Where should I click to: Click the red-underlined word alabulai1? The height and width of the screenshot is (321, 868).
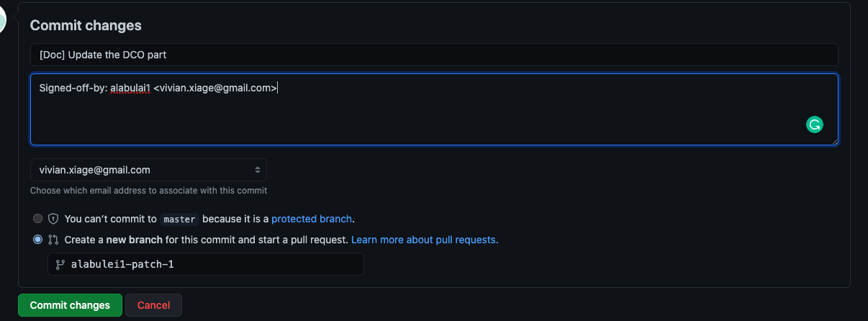[x=130, y=88]
